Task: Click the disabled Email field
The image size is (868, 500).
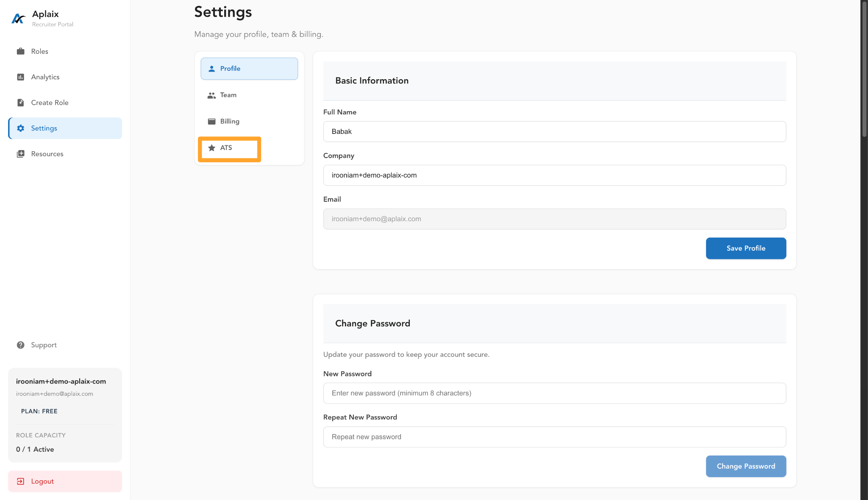Action: [x=554, y=219]
